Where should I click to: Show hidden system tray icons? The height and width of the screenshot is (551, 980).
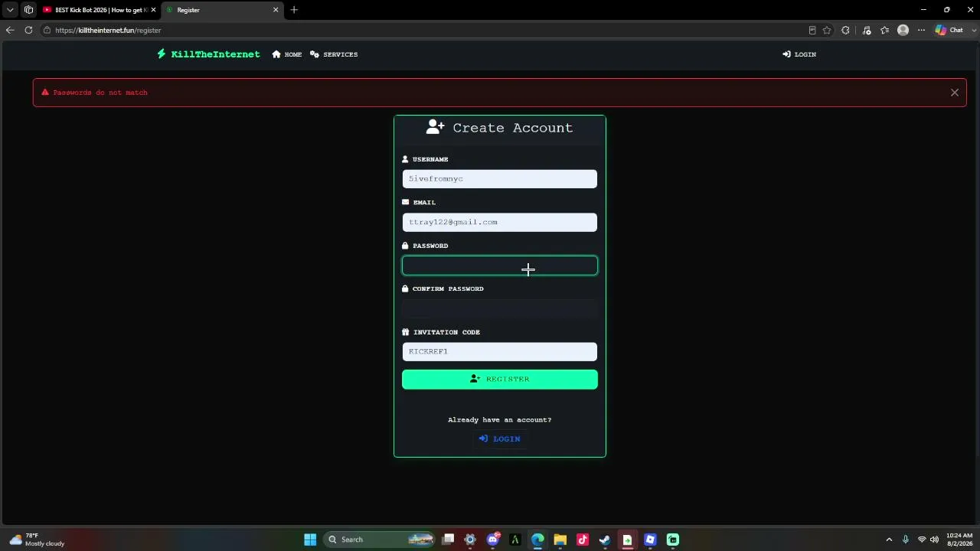[889, 540]
